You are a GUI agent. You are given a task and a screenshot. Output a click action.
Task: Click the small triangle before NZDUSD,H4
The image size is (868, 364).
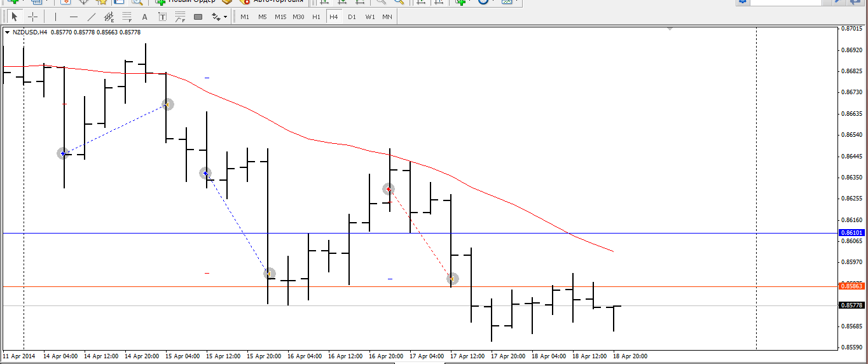(x=7, y=32)
